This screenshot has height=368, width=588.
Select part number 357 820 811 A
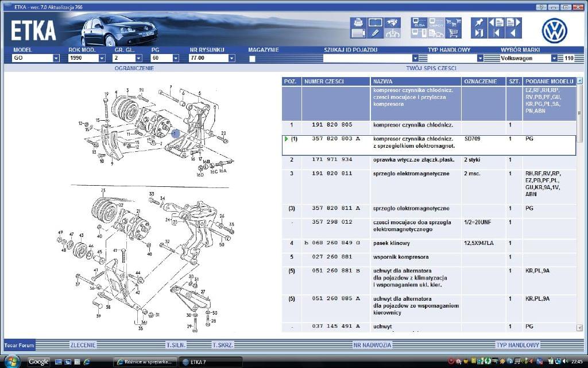point(335,208)
